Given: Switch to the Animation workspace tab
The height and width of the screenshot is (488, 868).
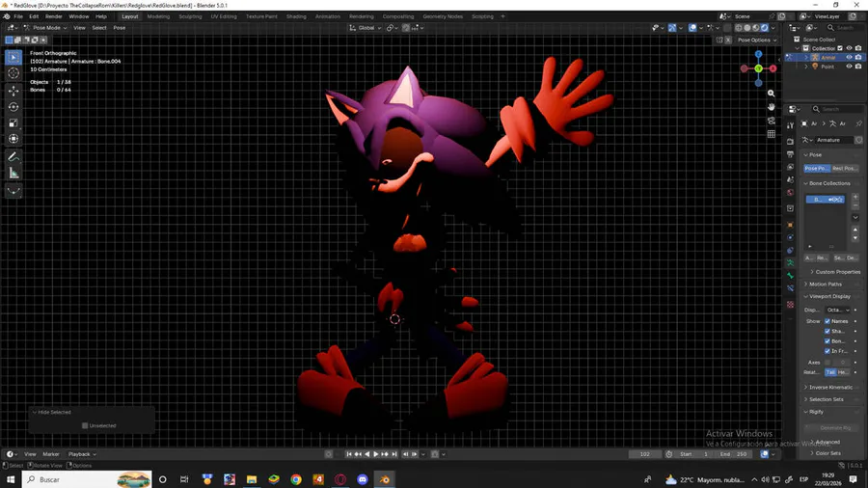Looking at the screenshot, I should (328, 16).
